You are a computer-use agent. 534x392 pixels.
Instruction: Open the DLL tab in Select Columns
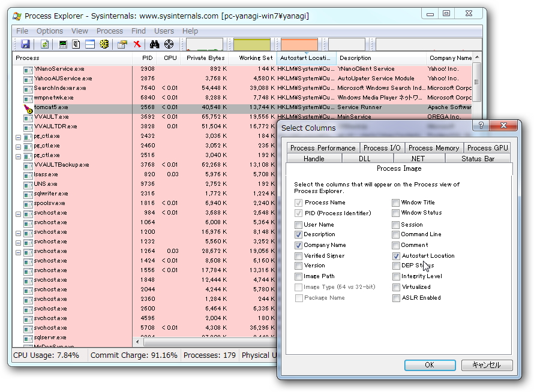tap(366, 158)
